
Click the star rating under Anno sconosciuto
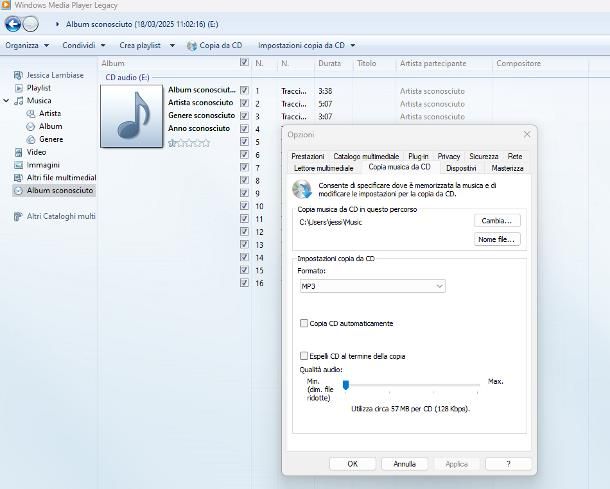[189, 143]
